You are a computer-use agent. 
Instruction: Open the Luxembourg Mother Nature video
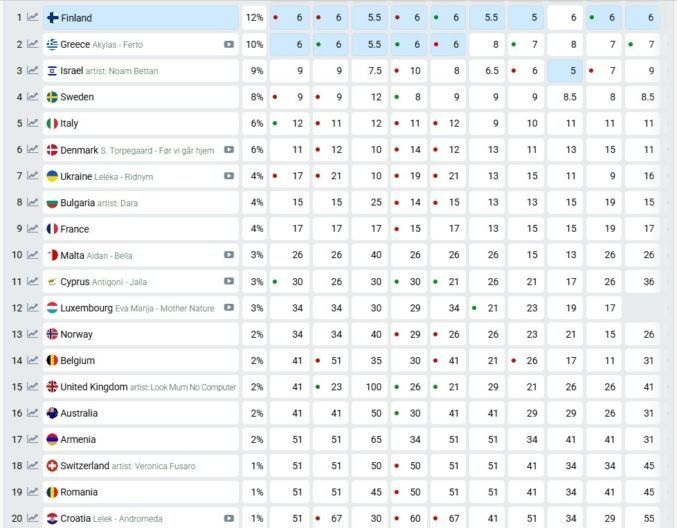tap(229, 308)
